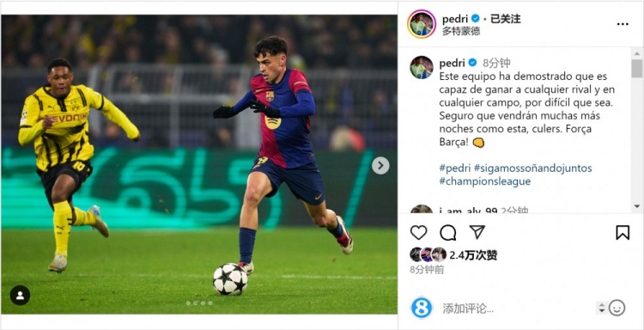Screen dimensions: 644x330
Task: Go to next photo with arrow
Action: (x=380, y=165)
